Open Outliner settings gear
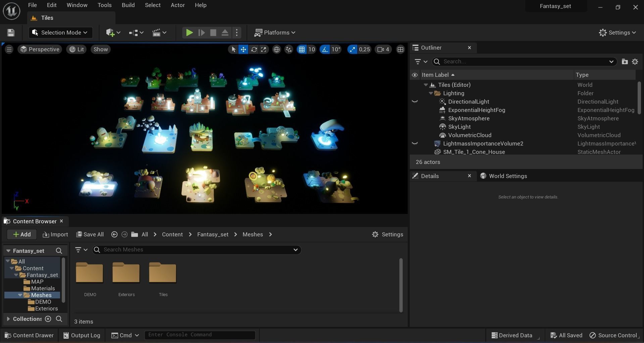Screen dimensions: 644x343 pos(635,62)
